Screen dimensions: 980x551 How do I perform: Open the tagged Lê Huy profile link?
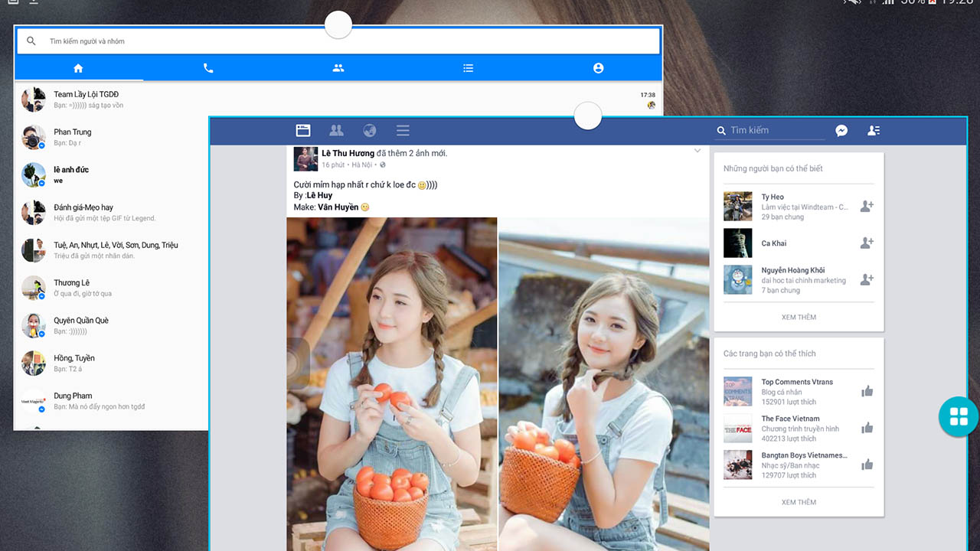[319, 195]
